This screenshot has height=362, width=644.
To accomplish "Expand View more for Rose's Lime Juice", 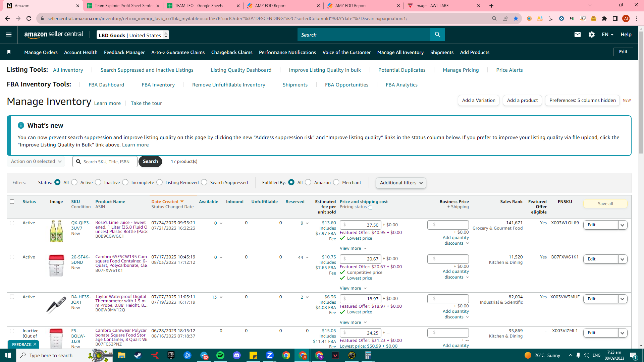I will coord(353,248).
